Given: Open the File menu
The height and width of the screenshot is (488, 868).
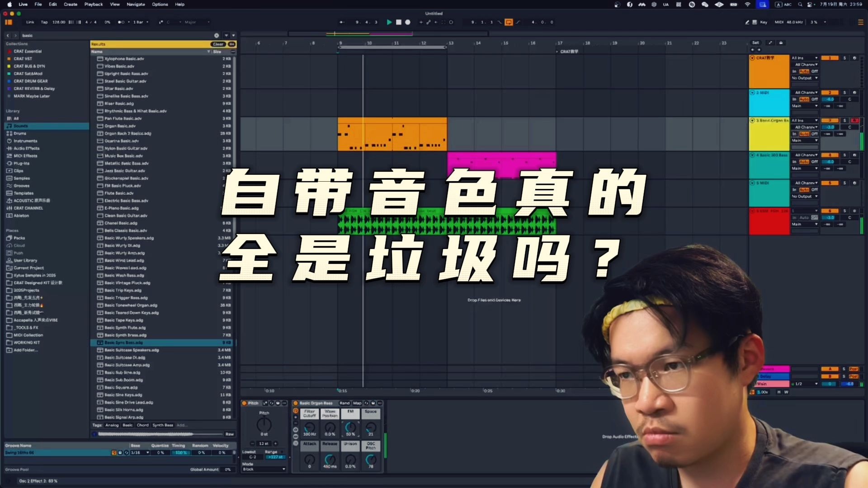Looking at the screenshot, I should point(38,4).
